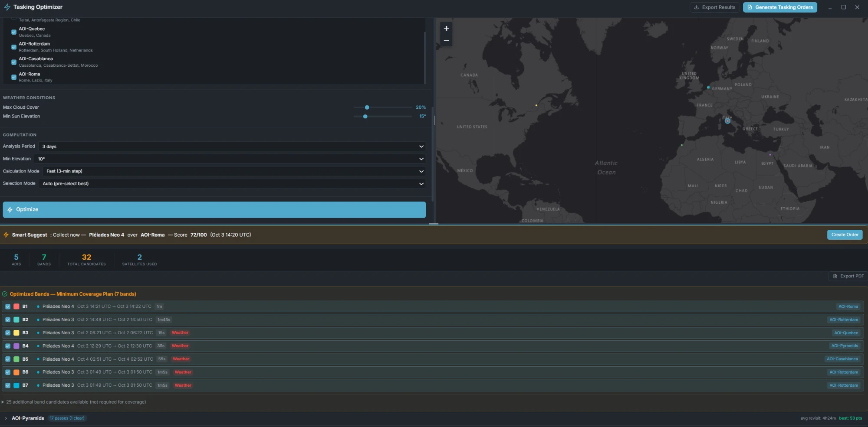Click Weather warning tag on band B6
The height and width of the screenshot is (427, 868).
click(x=183, y=372)
